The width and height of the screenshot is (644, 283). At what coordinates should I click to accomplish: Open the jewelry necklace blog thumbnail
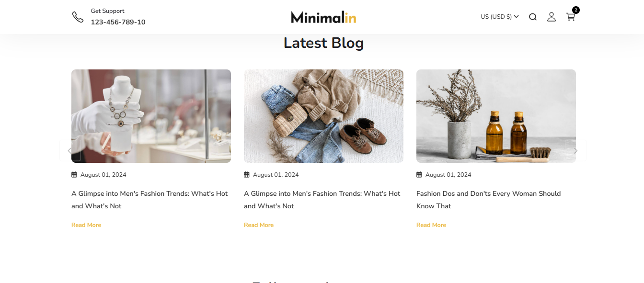(x=151, y=116)
